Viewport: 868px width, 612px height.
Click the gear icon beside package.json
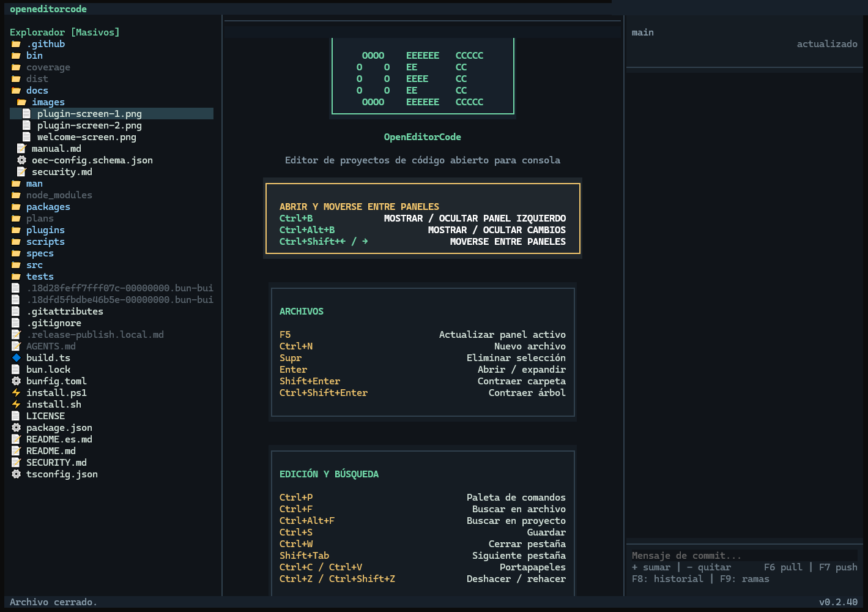tap(16, 428)
